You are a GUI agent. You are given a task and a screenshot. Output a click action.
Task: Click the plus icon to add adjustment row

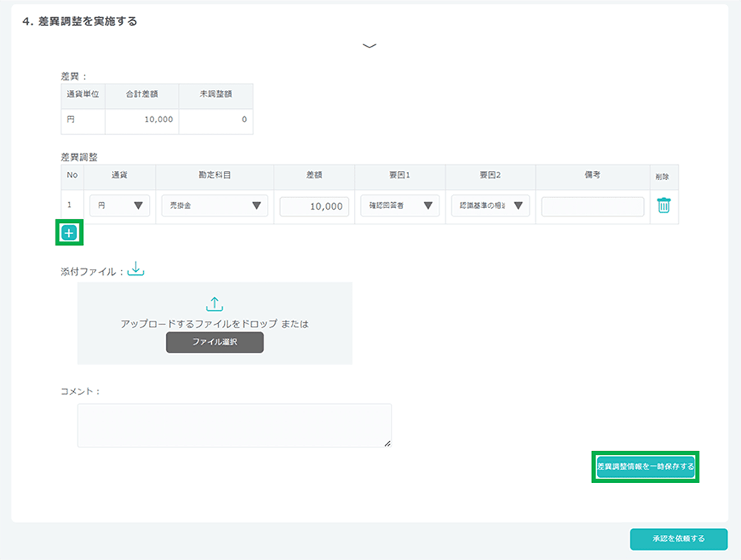click(x=69, y=233)
